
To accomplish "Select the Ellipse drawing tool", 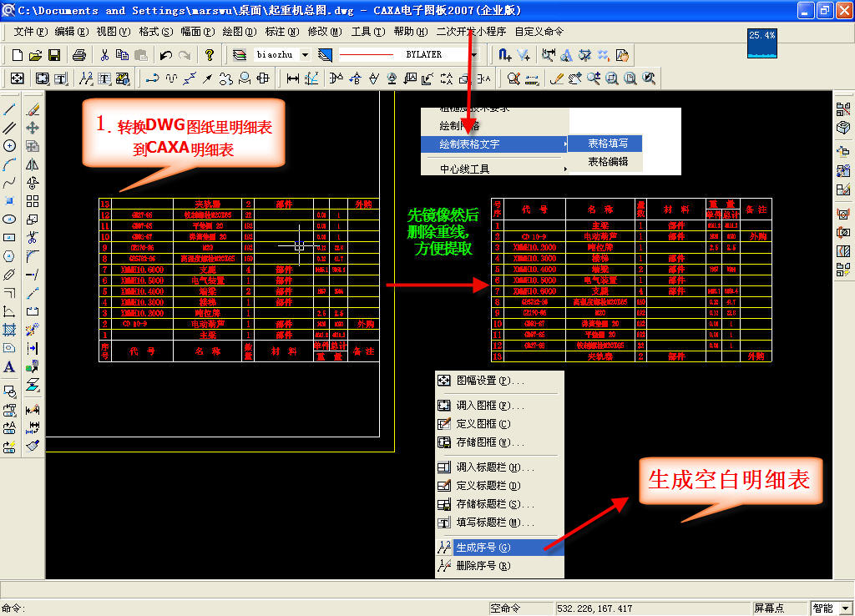I will [9, 220].
